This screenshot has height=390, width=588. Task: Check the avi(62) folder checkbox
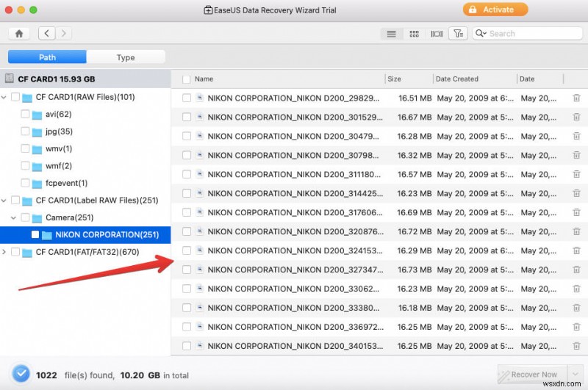(25, 114)
